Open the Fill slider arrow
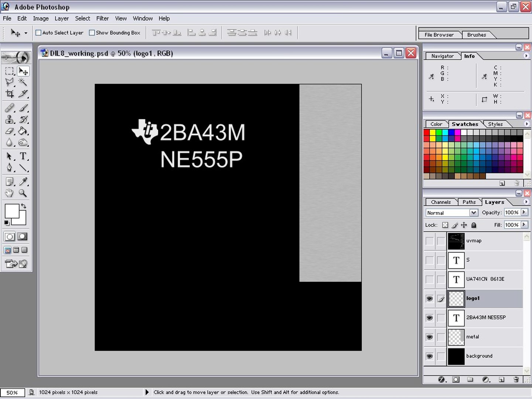Viewport: 532px width, 399px height. [x=524, y=225]
